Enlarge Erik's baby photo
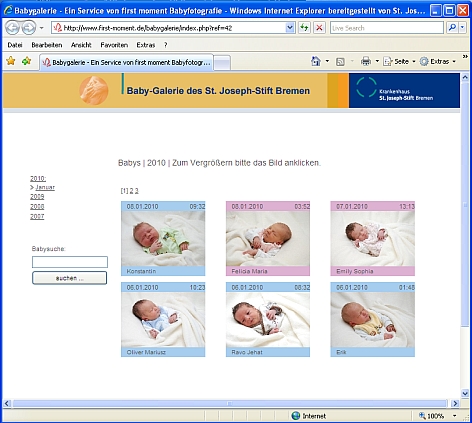 point(373,319)
